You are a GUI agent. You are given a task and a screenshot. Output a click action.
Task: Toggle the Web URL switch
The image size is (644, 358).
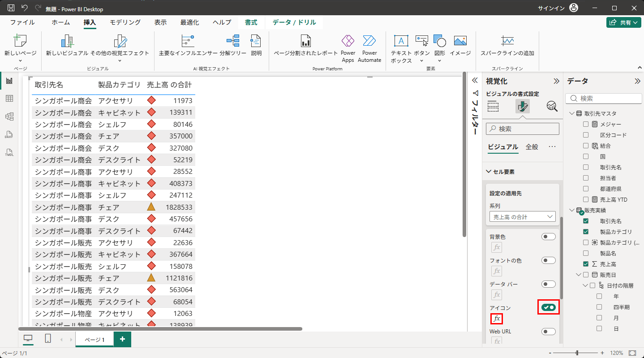click(549, 332)
